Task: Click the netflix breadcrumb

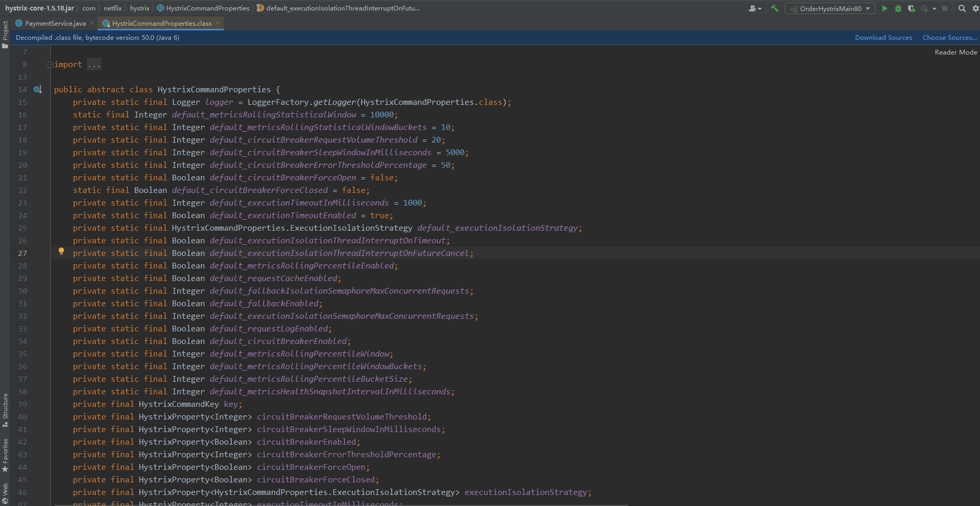Action: click(113, 8)
